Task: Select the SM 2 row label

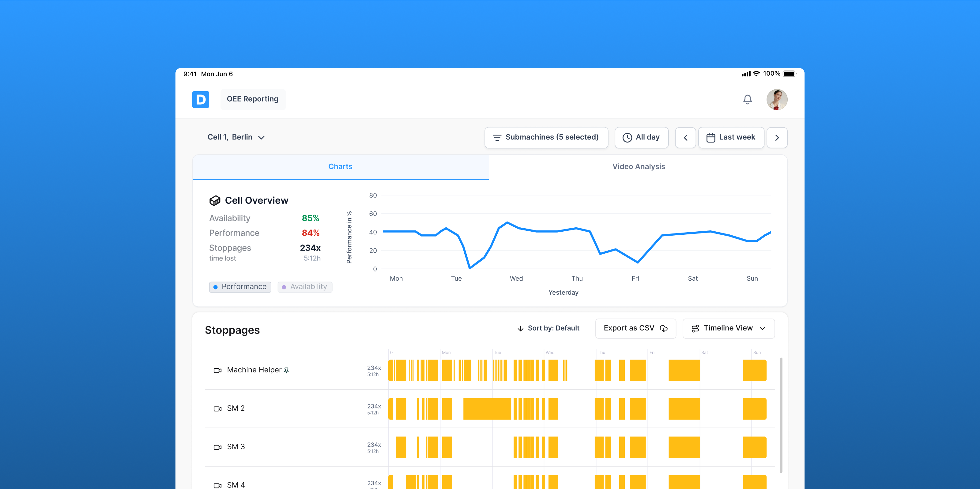Action: click(x=236, y=409)
